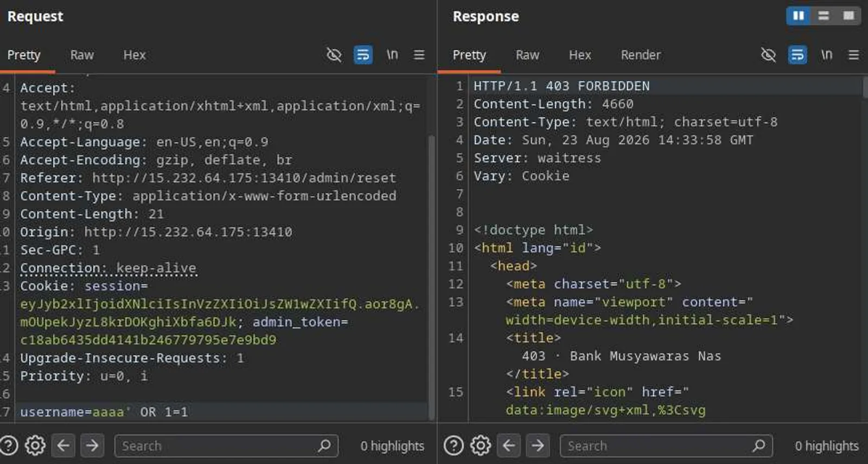Toggle word wrap icon in Response panel
Viewport: 868px width, 464px height.
pos(797,55)
